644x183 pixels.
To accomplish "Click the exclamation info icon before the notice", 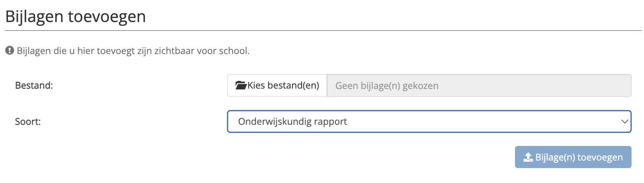I will coord(9,51).
